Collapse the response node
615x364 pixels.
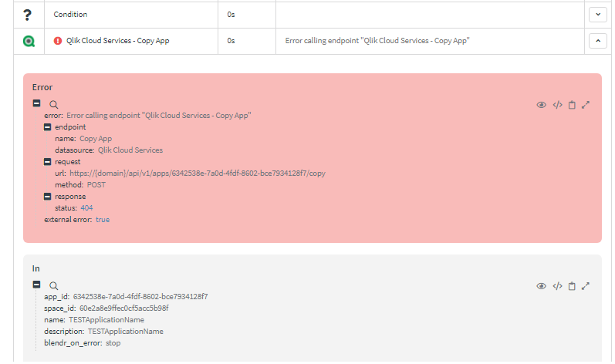click(47, 197)
